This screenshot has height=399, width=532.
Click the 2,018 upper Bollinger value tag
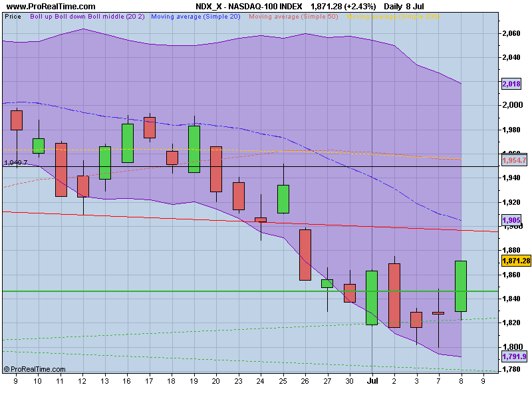(x=511, y=84)
